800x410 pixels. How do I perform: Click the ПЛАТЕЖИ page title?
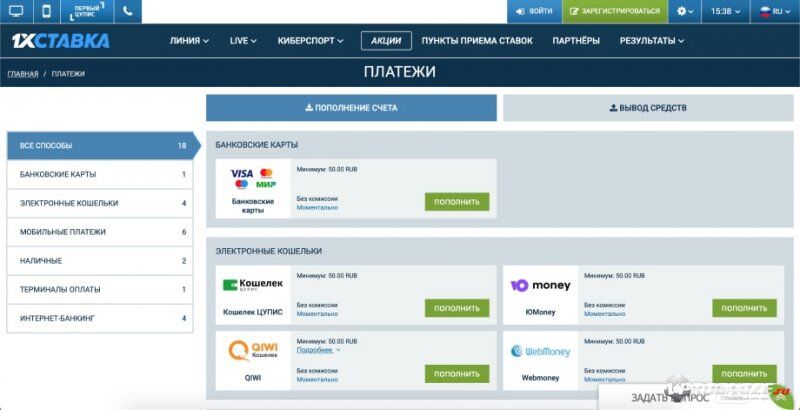pos(399,72)
